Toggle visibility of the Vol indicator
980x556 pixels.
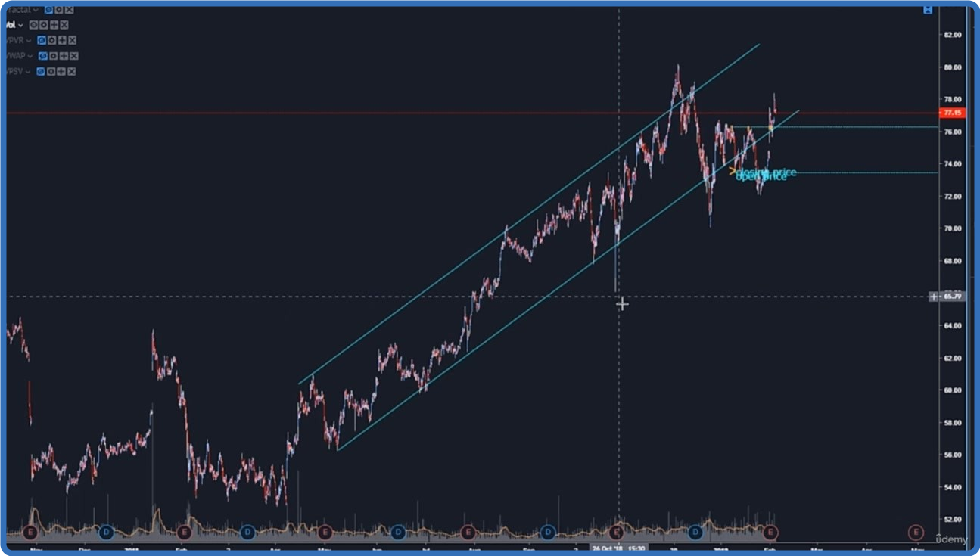pyautogui.click(x=33, y=25)
